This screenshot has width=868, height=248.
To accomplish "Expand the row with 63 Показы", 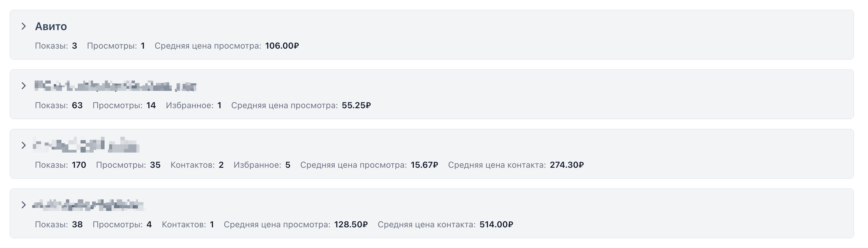I will (24, 86).
